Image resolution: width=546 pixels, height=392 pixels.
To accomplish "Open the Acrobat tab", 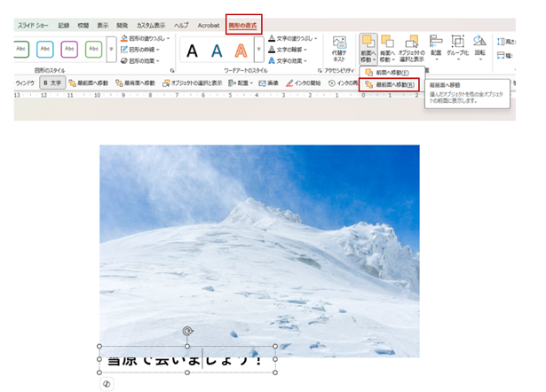I will 209,26.
